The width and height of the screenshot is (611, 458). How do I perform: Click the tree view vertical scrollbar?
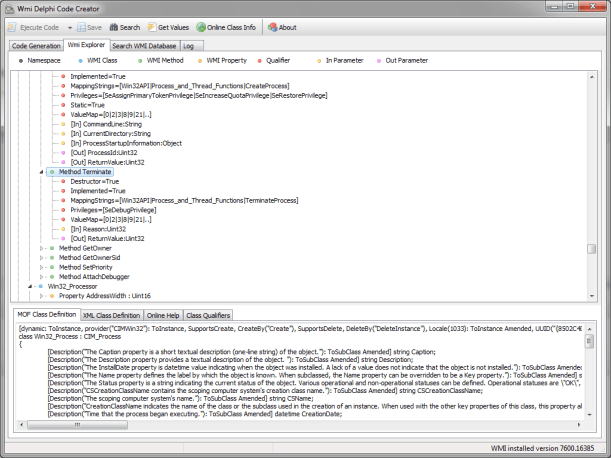(x=591, y=180)
